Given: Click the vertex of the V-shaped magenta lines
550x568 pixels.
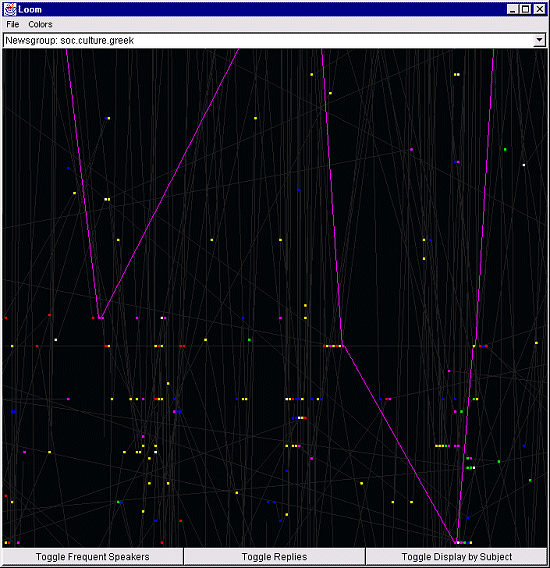Looking at the screenshot, I should [x=100, y=318].
